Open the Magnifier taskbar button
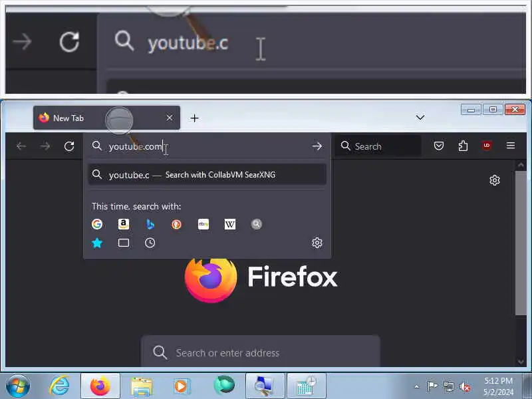This screenshot has height=399, width=532. point(265,386)
